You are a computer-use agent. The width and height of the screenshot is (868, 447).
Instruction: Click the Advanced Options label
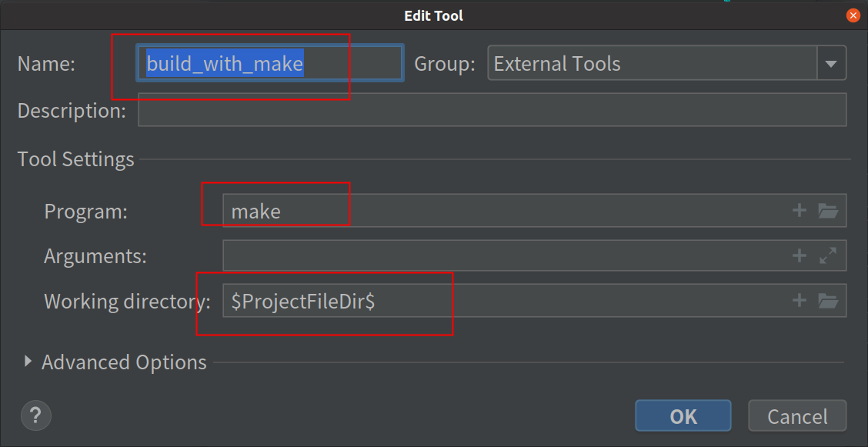click(x=124, y=362)
